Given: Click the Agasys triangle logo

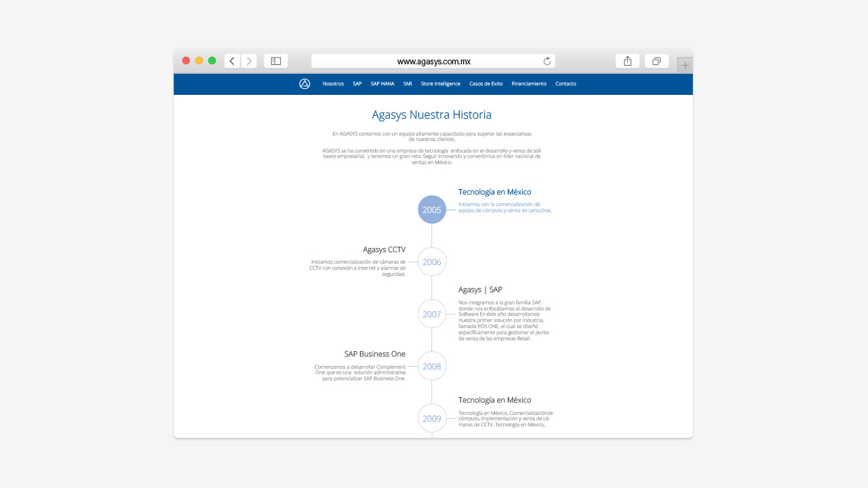Looking at the screenshot, I should point(304,84).
